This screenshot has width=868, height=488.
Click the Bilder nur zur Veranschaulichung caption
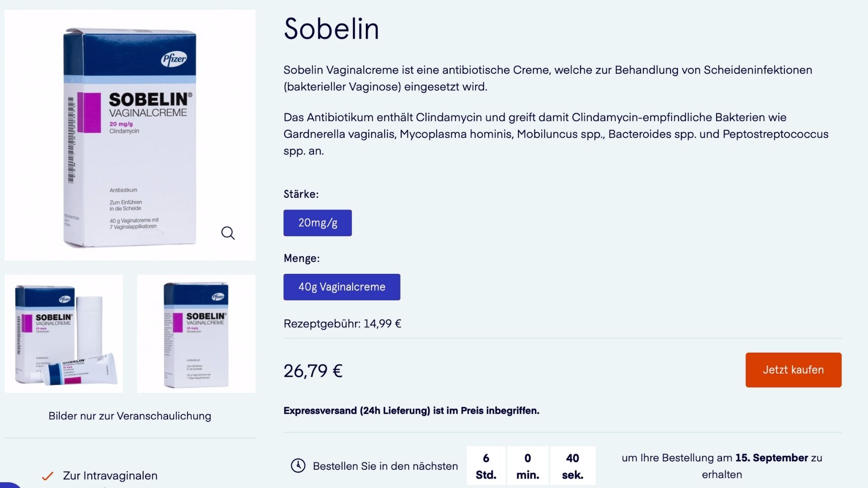tap(130, 416)
